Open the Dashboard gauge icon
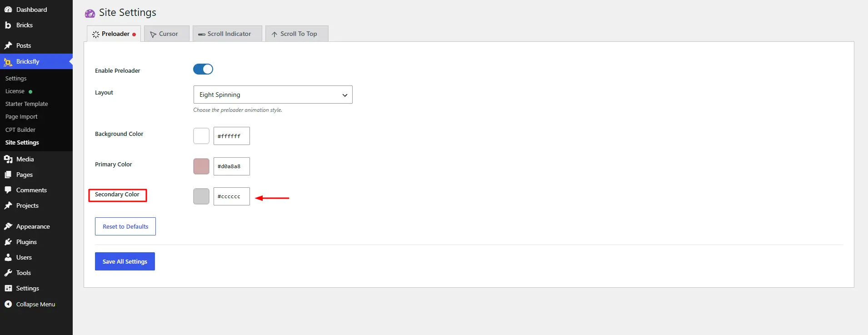 [8, 10]
